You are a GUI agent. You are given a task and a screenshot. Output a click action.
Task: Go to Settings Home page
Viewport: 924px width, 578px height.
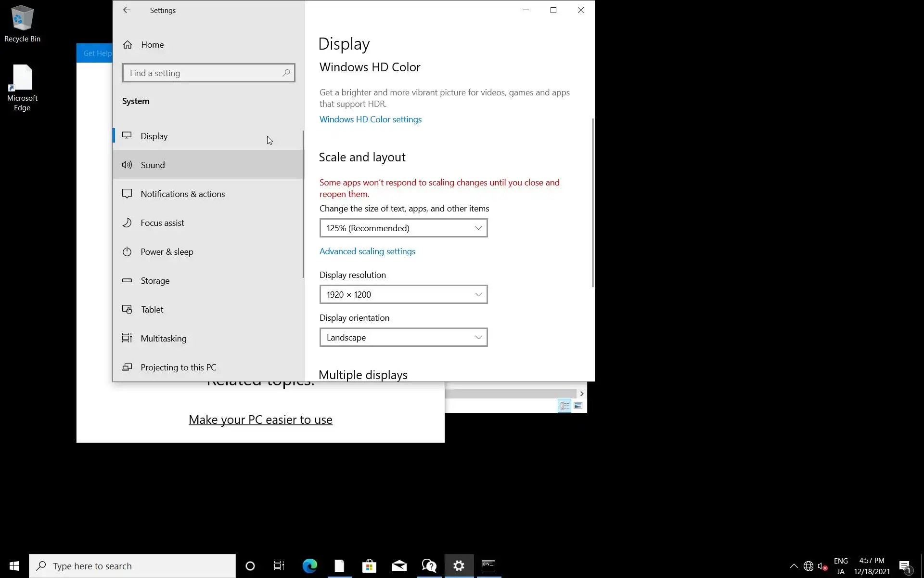152,45
